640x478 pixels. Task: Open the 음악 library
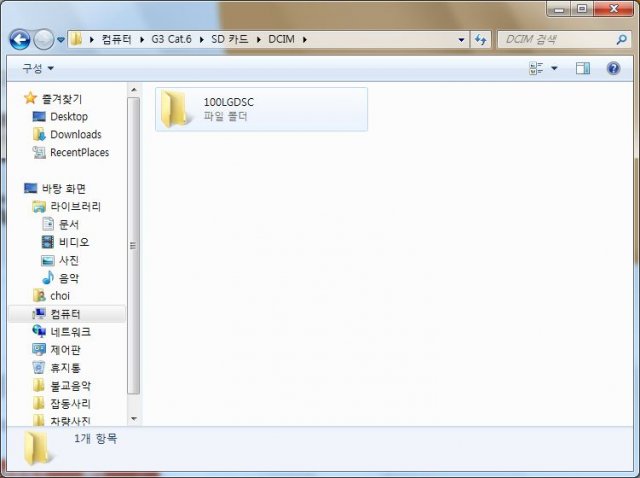coord(69,278)
